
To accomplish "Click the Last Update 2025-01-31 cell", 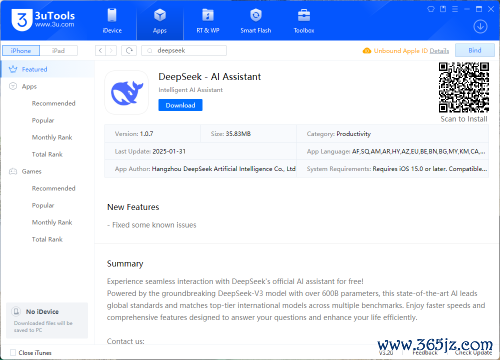I will click(200, 151).
